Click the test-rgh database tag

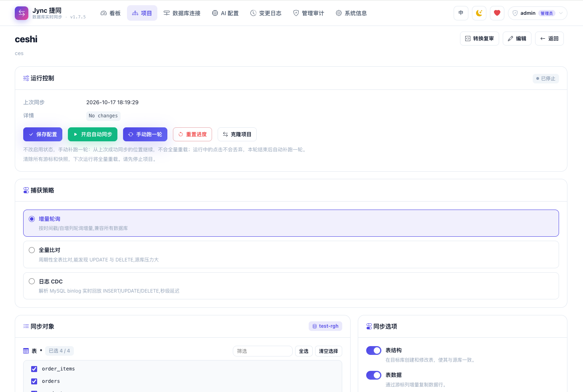pyautogui.click(x=325, y=326)
